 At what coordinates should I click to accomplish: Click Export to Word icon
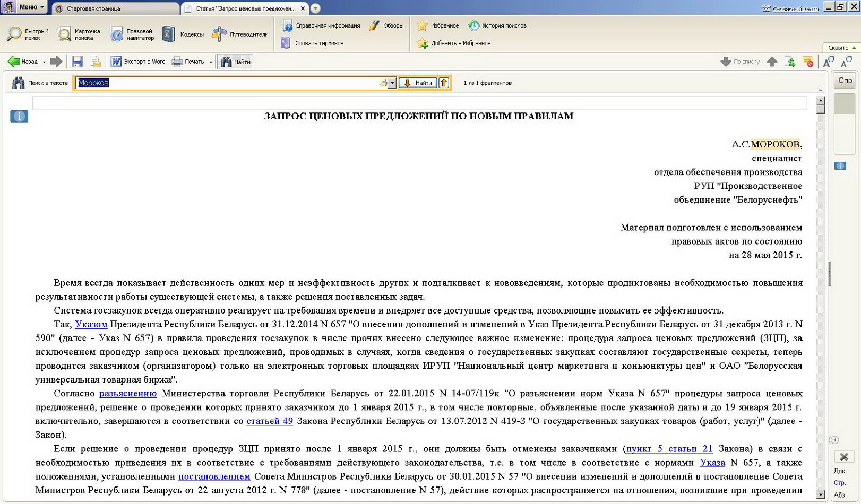click(116, 62)
